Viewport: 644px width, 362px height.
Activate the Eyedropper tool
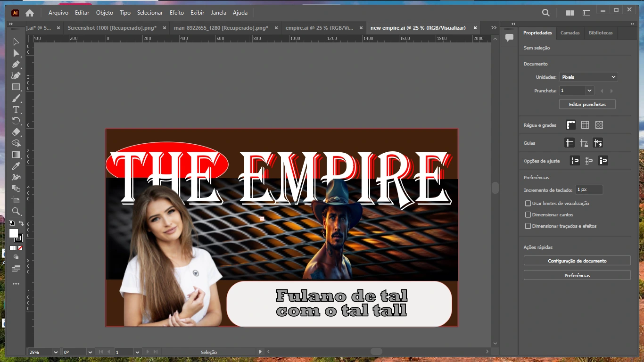point(16,166)
